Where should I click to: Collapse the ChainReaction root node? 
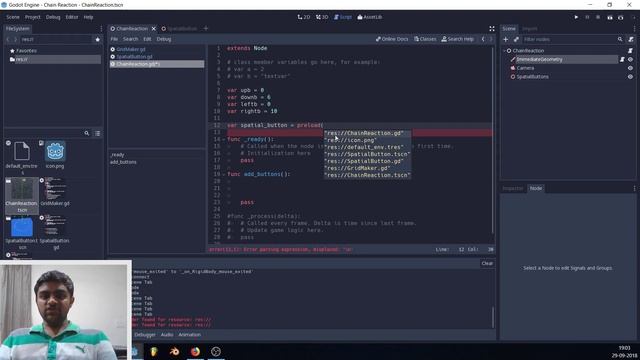pyautogui.click(x=504, y=51)
